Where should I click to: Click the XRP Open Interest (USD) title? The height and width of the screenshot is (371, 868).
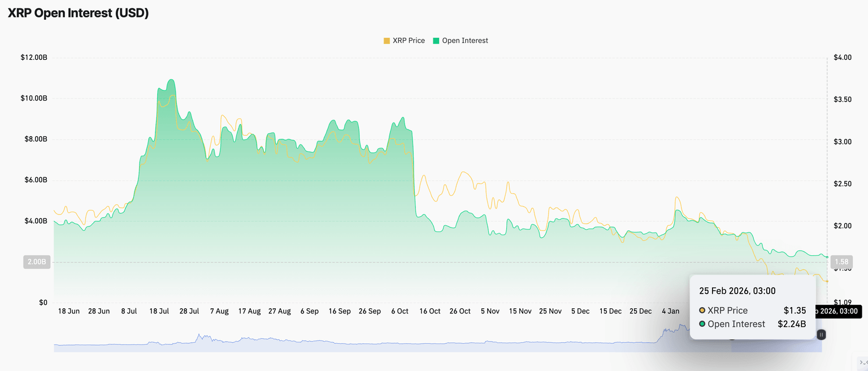point(78,14)
